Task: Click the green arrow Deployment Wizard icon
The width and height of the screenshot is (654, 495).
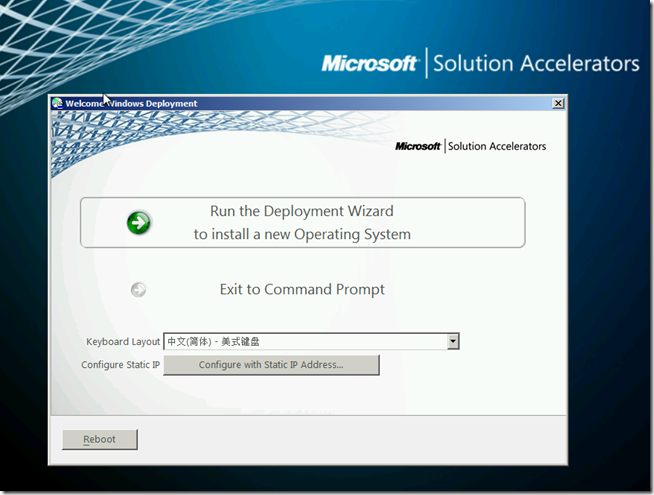Action: pyautogui.click(x=138, y=223)
